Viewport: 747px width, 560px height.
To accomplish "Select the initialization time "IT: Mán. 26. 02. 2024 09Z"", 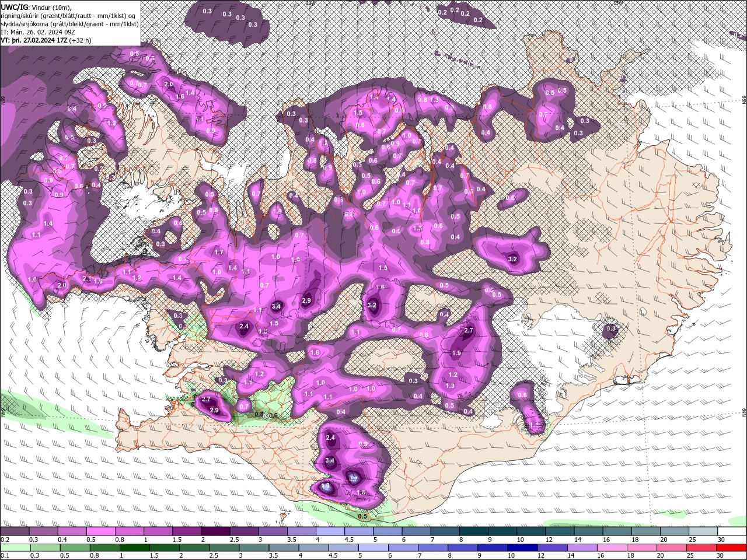I will [37, 32].
